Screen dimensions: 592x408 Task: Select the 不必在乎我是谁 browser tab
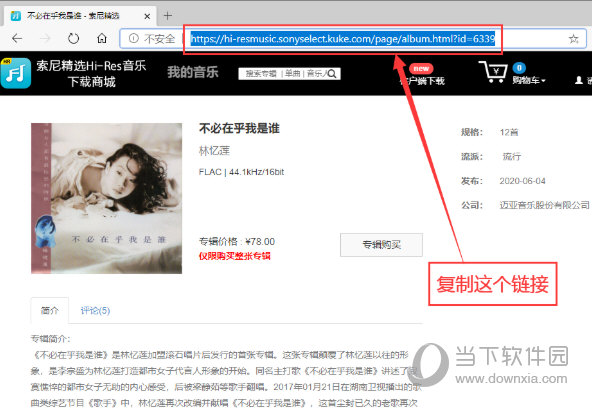pos(80,16)
